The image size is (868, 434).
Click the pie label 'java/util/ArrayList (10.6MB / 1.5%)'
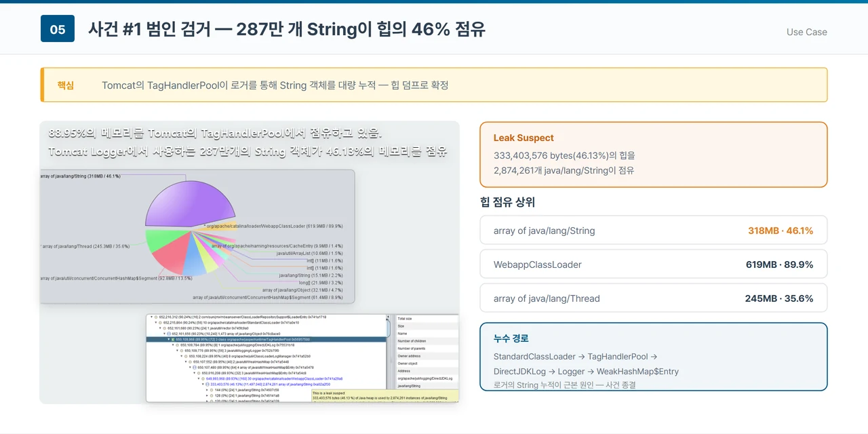309,253
